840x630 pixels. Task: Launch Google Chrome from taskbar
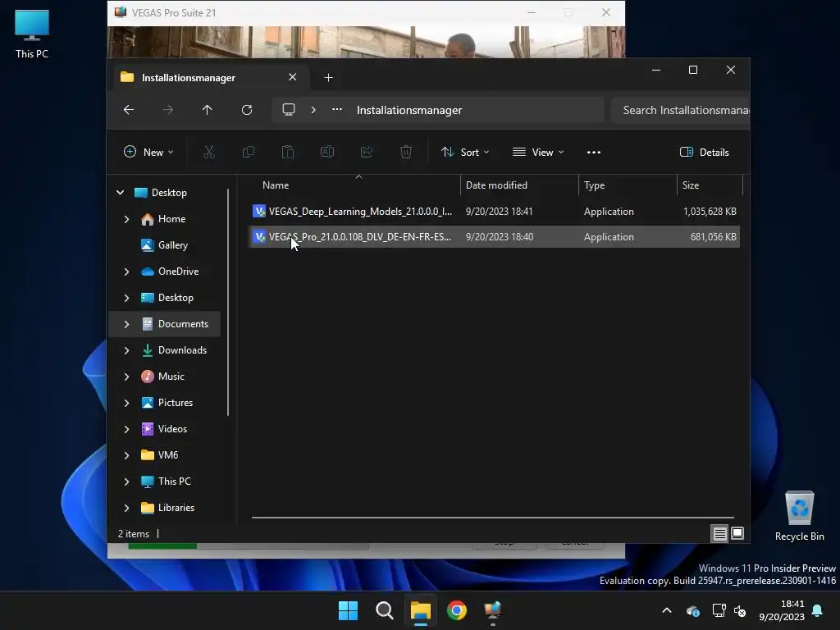point(457,610)
